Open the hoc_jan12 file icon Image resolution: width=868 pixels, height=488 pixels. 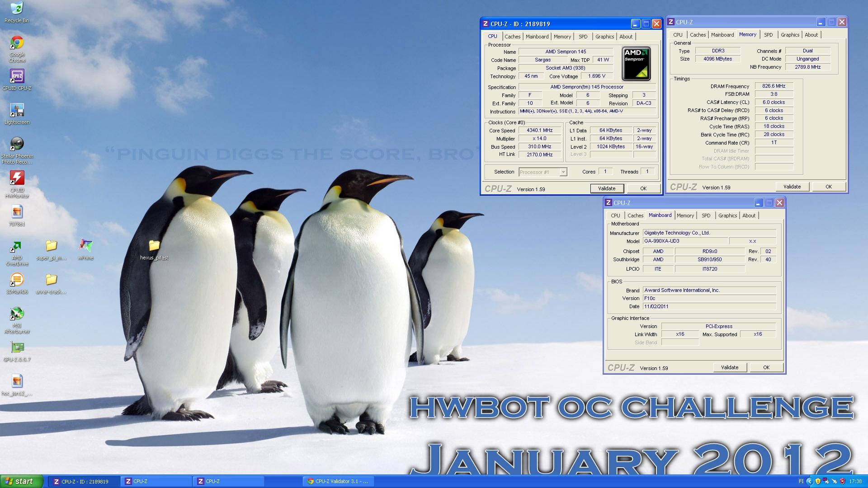click(17, 385)
